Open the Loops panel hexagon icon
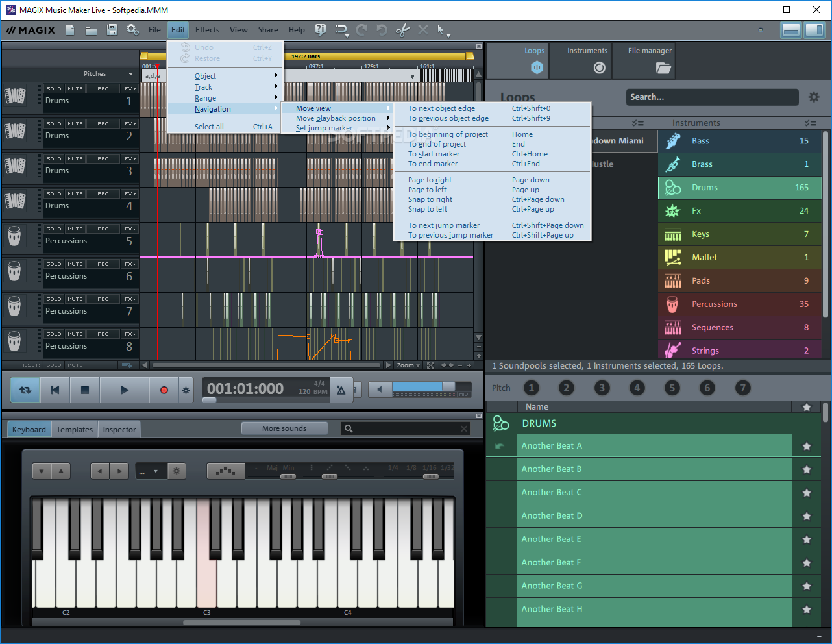 [x=536, y=67]
